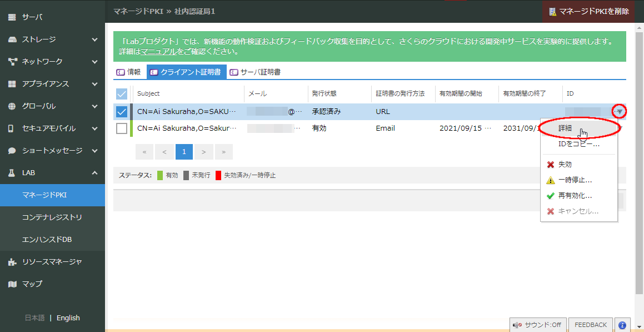The image size is (644, 332).
Task: Uncheck the first certificate row checkbox
Action: [121, 111]
